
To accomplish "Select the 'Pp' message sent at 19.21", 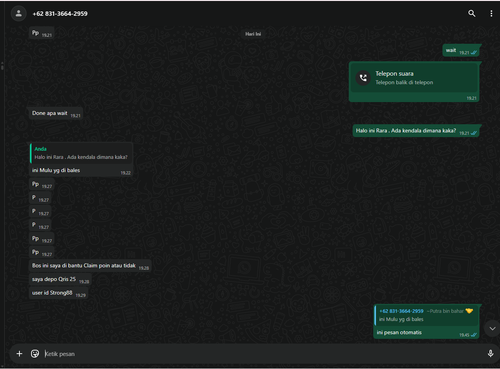I will point(42,33).
